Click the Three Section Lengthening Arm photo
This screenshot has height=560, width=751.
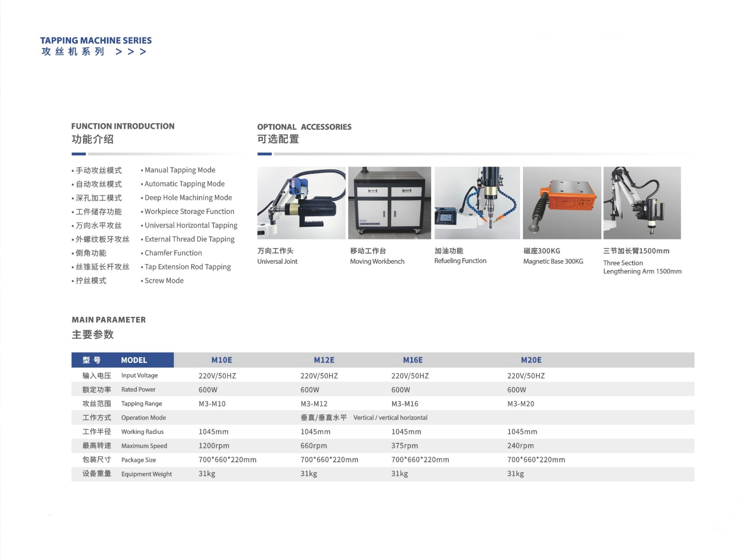pos(642,203)
